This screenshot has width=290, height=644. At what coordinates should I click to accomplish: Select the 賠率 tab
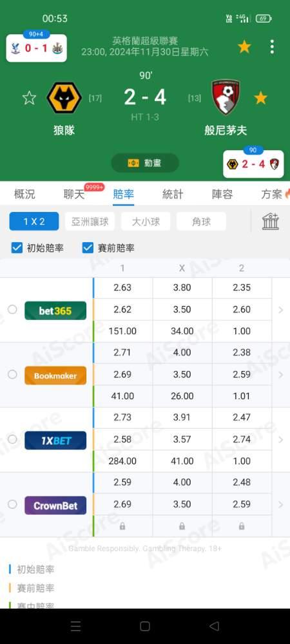[123, 194]
